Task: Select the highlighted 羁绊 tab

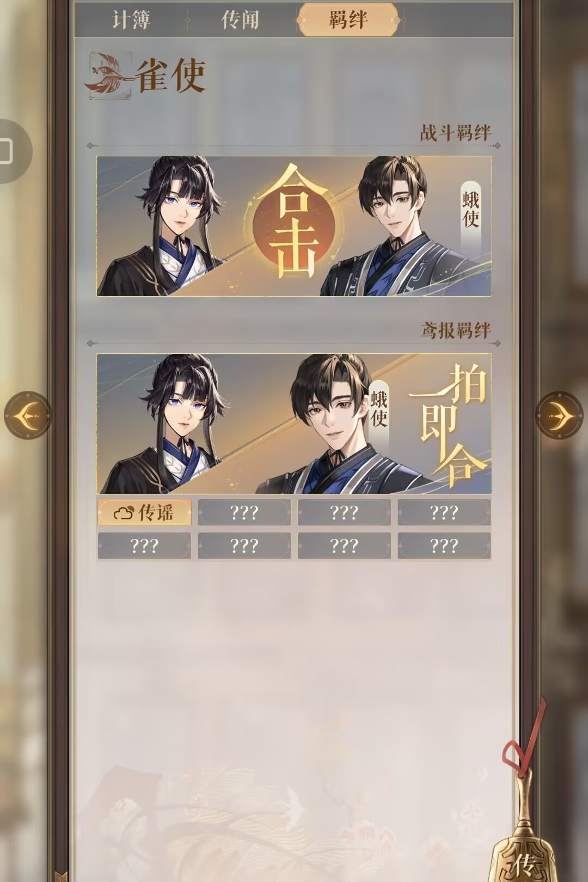Action: coord(348,20)
